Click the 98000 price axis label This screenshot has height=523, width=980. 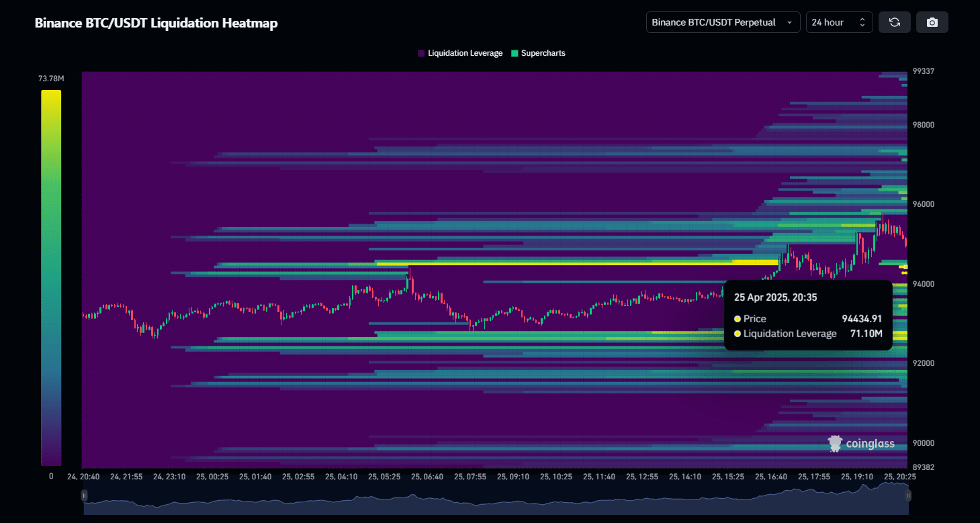pos(924,125)
